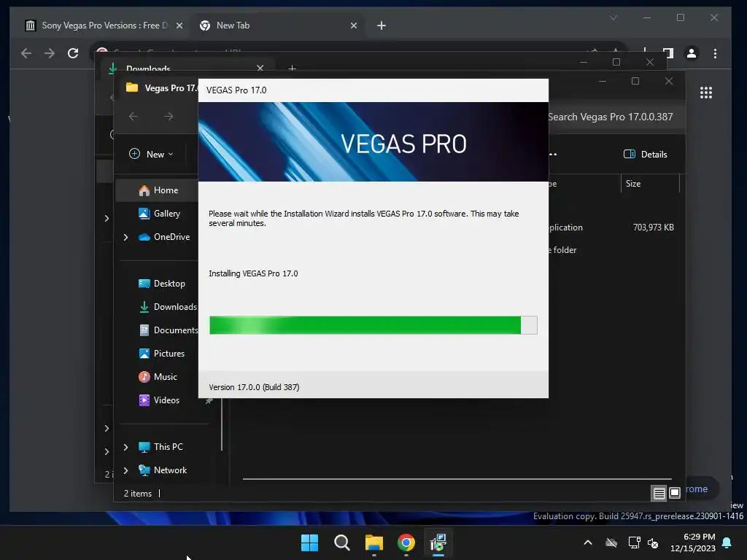Switch to the New Tab browser tab

pyautogui.click(x=276, y=26)
